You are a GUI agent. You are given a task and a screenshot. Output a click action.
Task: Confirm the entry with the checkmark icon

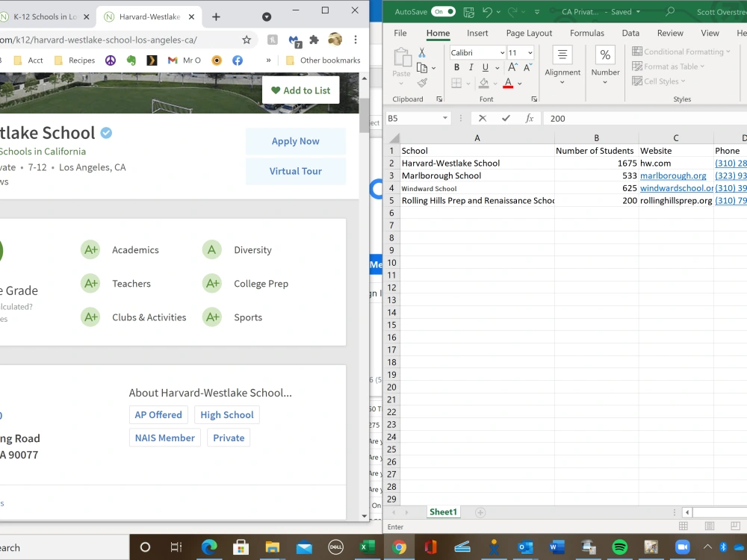pos(506,118)
